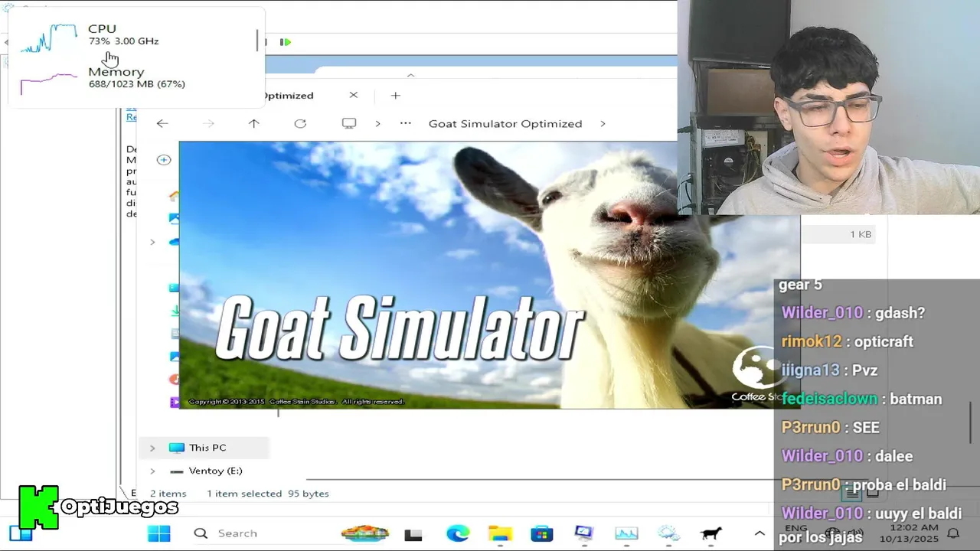Expand the chevron after the monitor icon
Screen dimensions: 980x551
click(377, 123)
